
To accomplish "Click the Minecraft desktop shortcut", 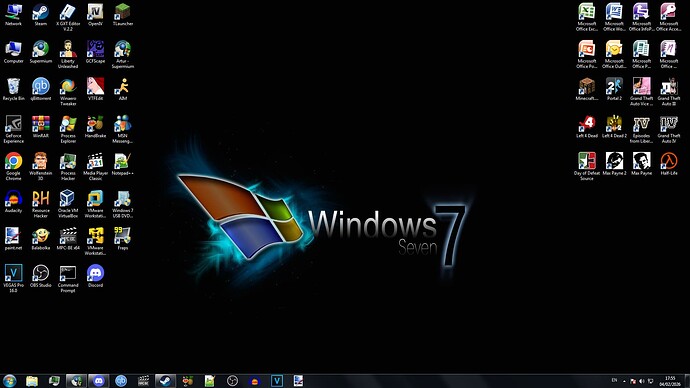I will [587, 89].
